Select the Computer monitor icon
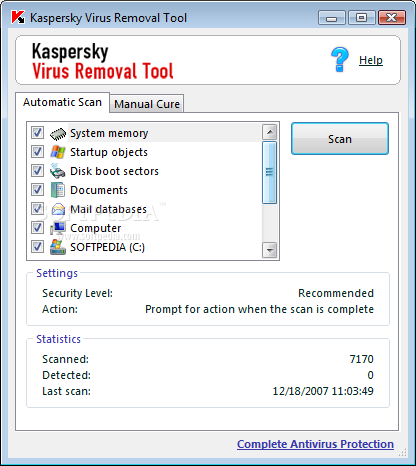This screenshot has height=466, width=416. tap(58, 228)
